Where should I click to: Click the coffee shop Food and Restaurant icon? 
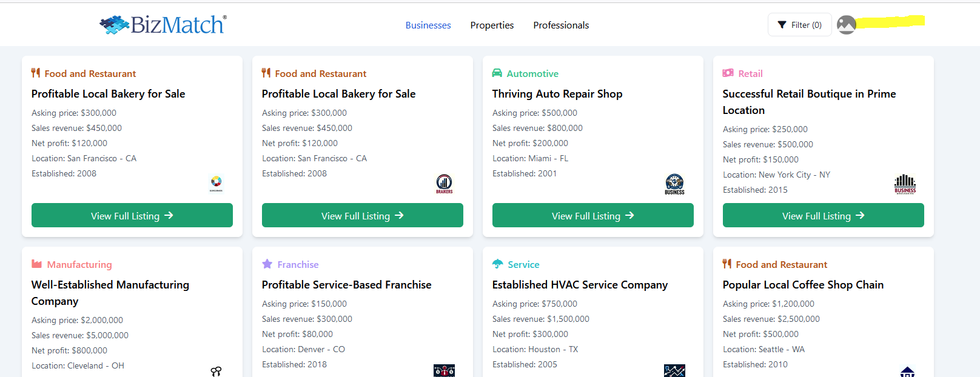(727, 264)
